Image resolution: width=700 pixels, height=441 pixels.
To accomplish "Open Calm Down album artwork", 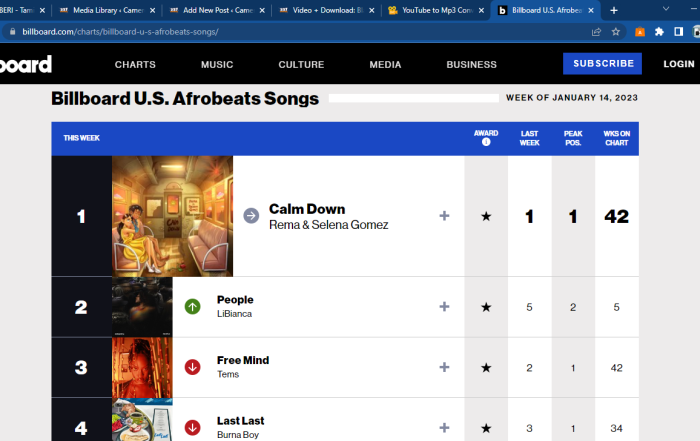I will (x=172, y=216).
